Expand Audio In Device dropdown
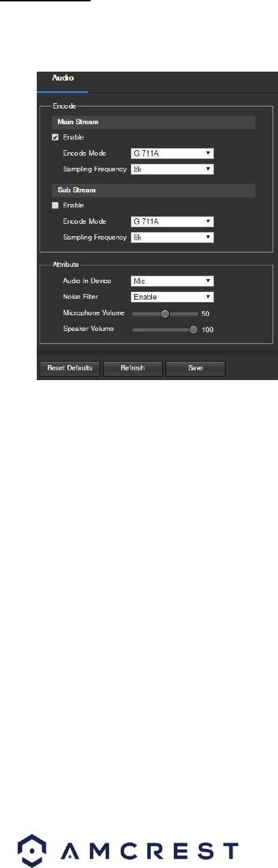 tap(172, 280)
